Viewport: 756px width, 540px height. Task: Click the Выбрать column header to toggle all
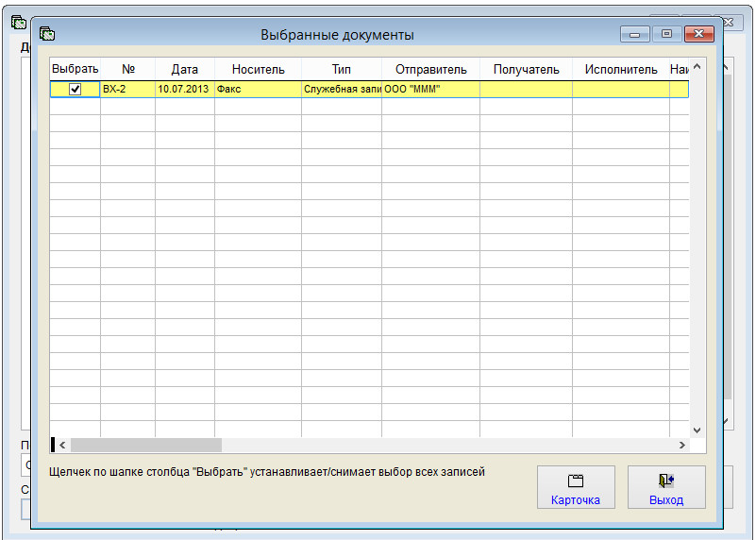coord(76,69)
